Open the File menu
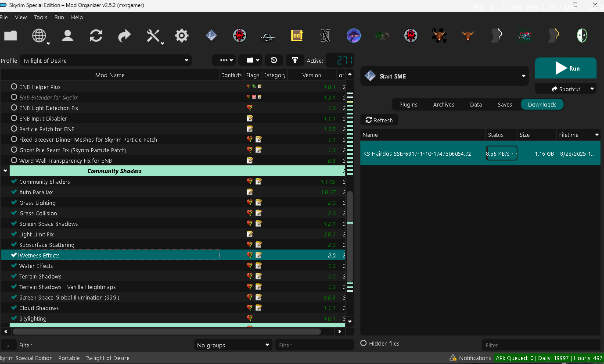 tap(4, 18)
